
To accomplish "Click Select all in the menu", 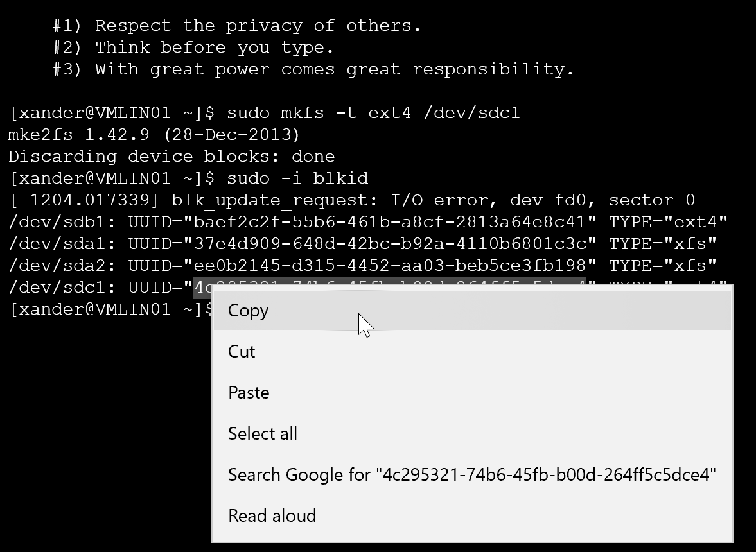I will (x=262, y=433).
